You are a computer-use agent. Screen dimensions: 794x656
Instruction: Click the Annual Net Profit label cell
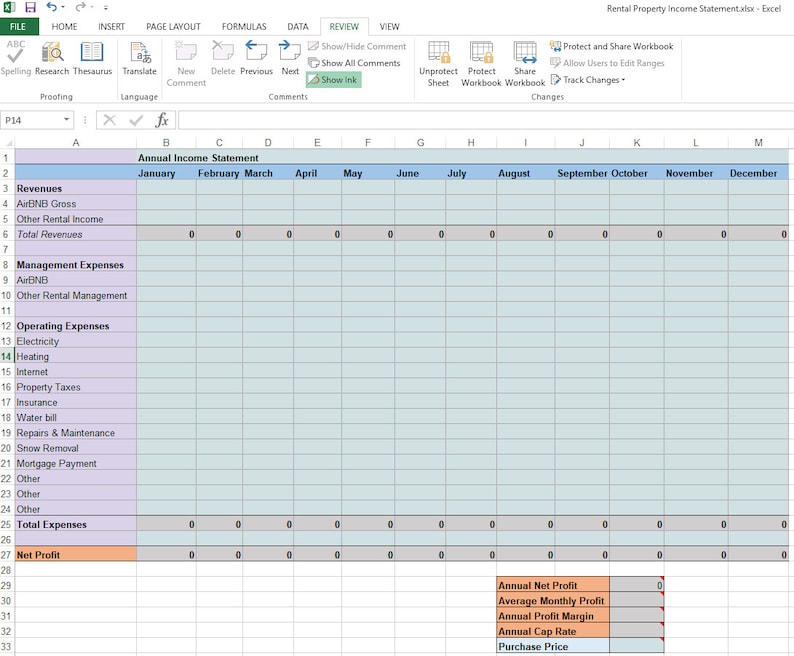tap(553, 585)
